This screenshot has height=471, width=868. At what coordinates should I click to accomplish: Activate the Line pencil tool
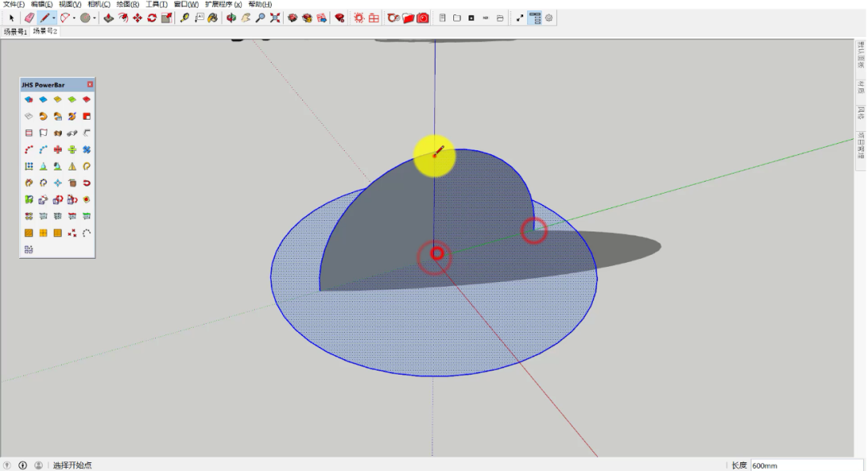pos(45,18)
